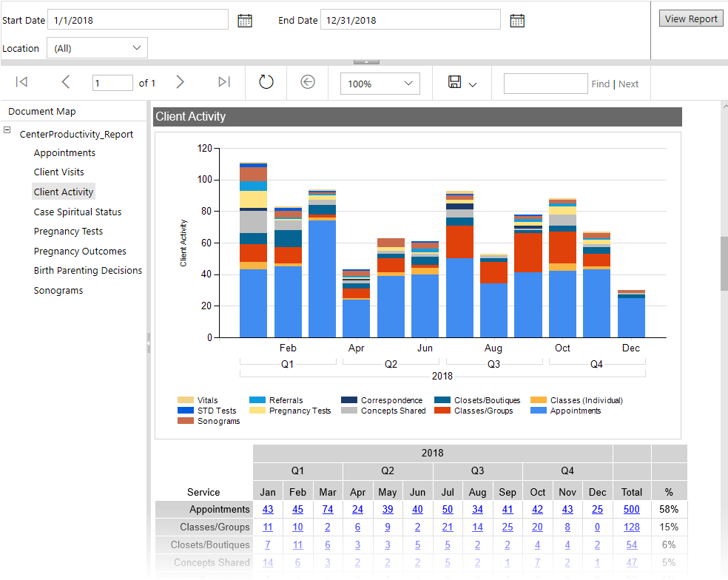
Task: Select Pregnancy Tests in the Document Map
Action: click(68, 232)
